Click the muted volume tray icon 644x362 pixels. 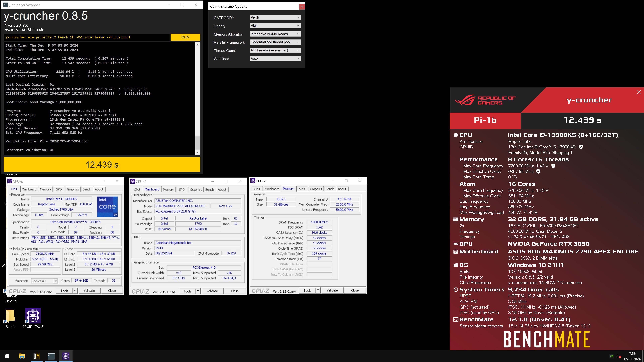click(618, 356)
